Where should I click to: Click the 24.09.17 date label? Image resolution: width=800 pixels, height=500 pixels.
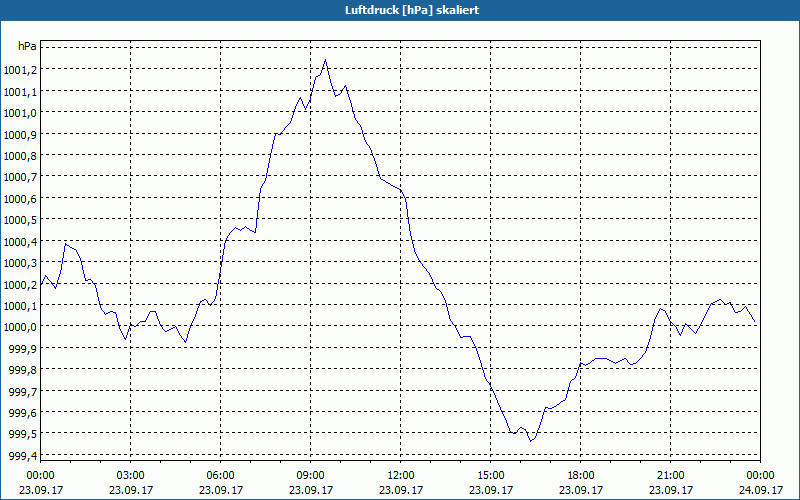tap(761, 490)
